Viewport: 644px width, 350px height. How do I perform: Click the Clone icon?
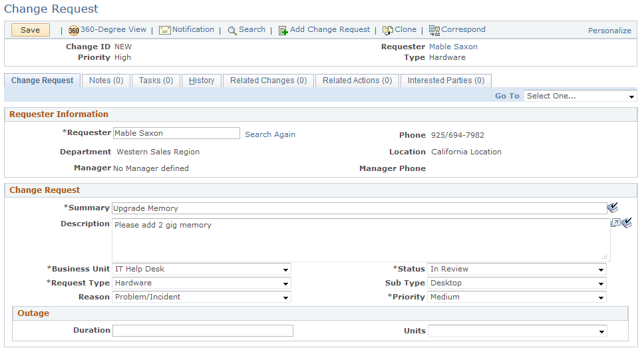[x=388, y=31]
